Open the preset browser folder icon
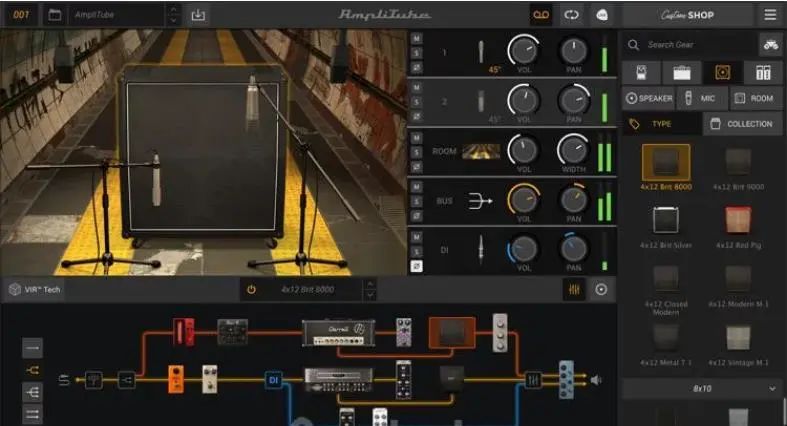The image size is (787, 426). point(54,15)
